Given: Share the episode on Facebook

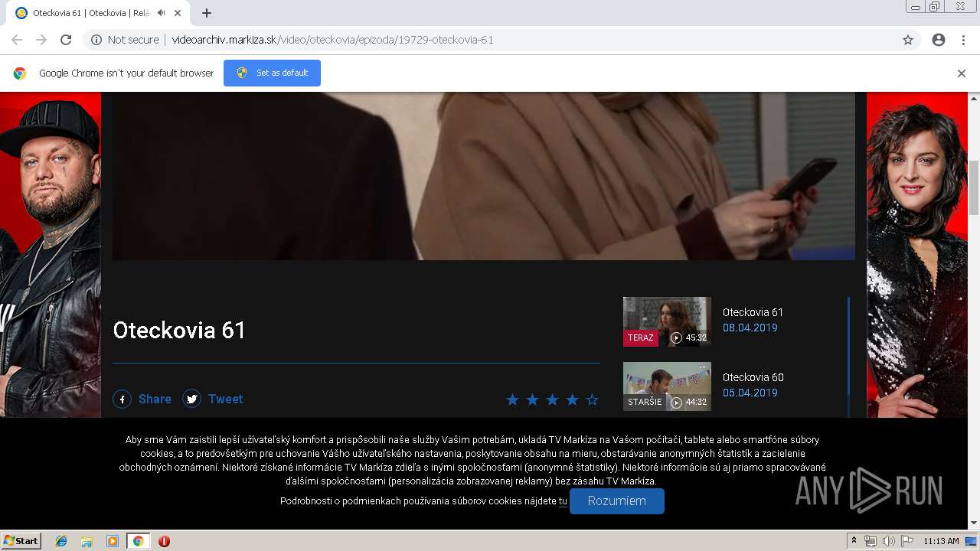Looking at the screenshot, I should (x=142, y=399).
